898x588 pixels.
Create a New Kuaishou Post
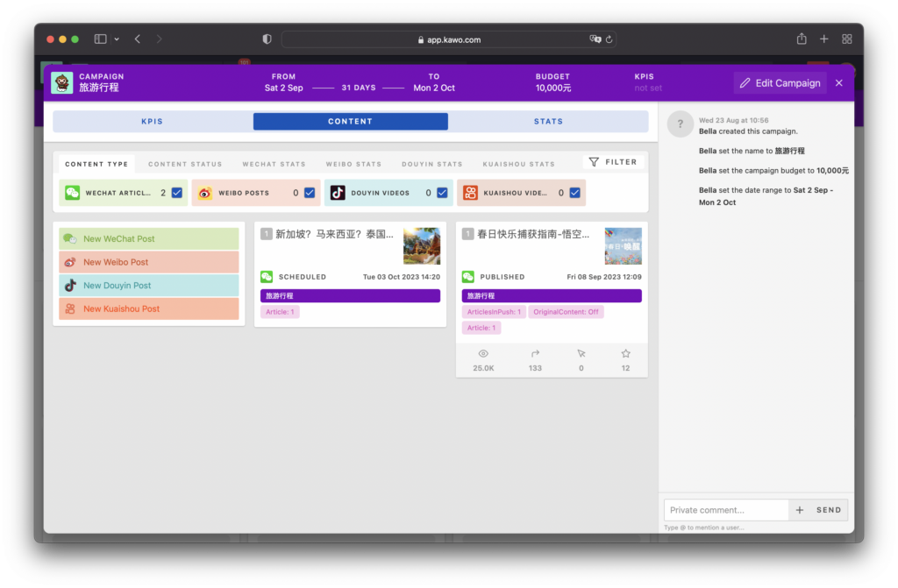[149, 308]
